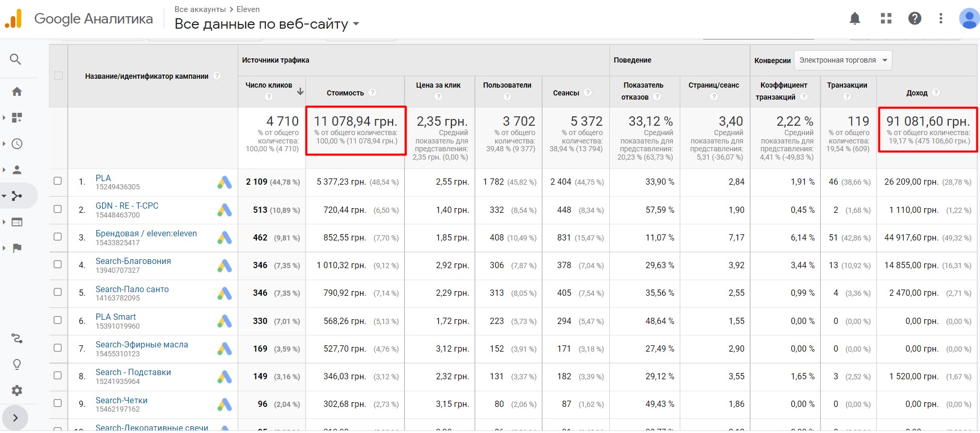980x433 pixels.
Task: Check the box for Search - Подставки row
Action: (x=58, y=376)
